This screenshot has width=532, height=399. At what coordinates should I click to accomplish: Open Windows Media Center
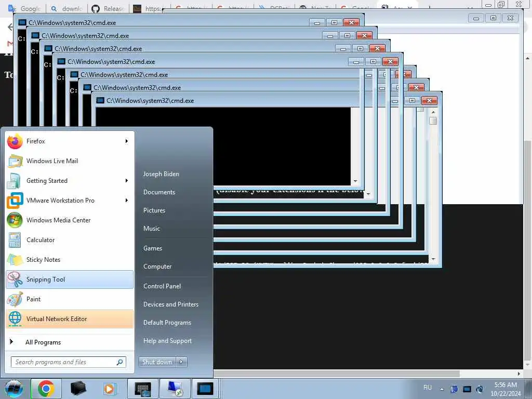pyautogui.click(x=70, y=220)
